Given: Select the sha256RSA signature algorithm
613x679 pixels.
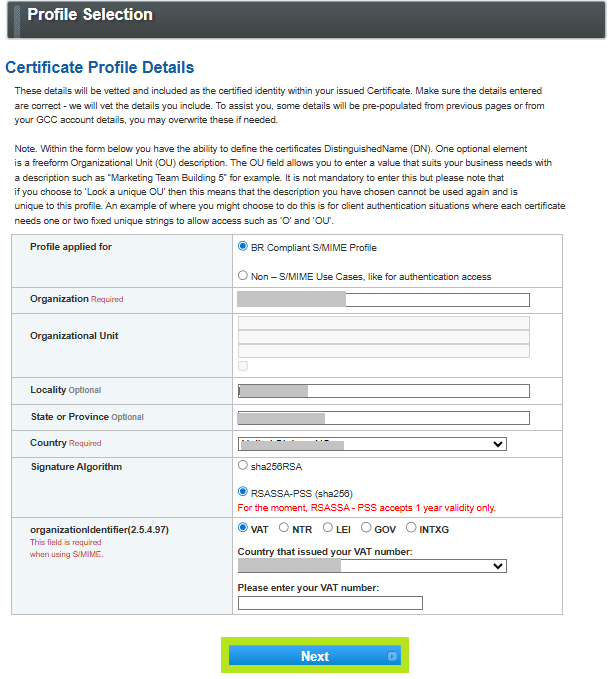Looking at the screenshot, I should 243,465.
